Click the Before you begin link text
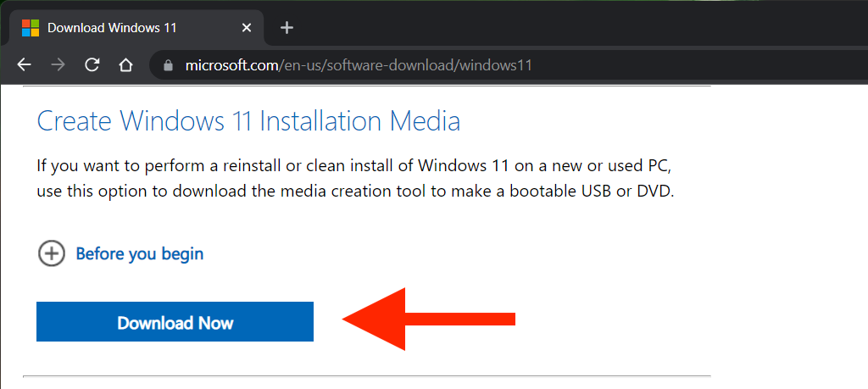868x389 pixels. coord(140,253)
